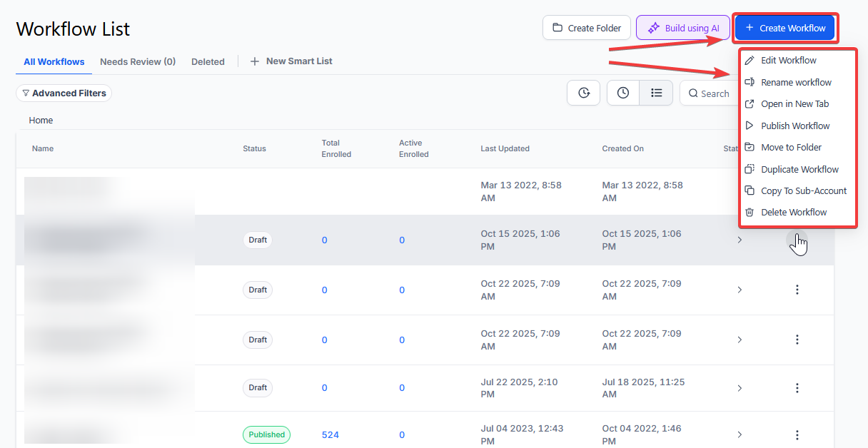Select Copy To Sub-Account menu option

803,191
